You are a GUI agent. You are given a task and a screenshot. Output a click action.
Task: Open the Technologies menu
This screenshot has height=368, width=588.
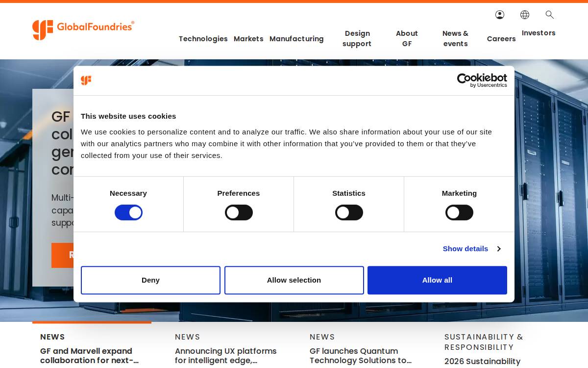203,39
